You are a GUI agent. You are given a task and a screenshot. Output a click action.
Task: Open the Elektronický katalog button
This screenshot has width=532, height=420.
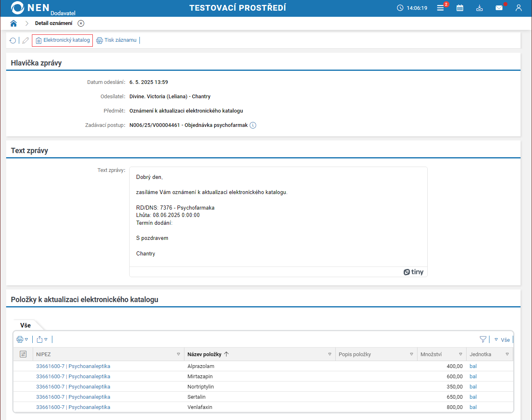[63, 40]
